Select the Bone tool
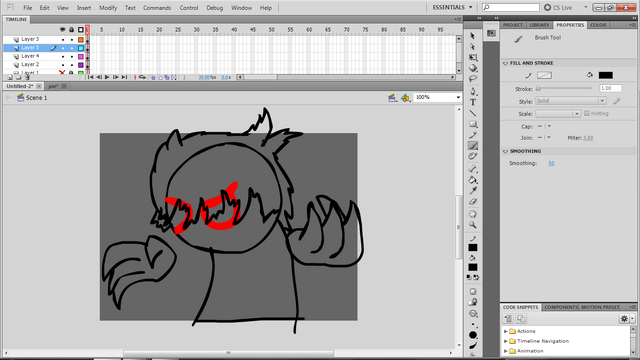The image size is (640, 360). (473, 169)
